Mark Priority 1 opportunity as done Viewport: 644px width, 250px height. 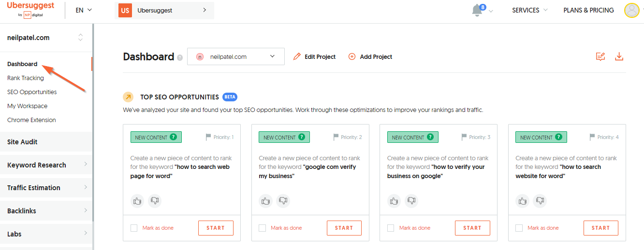134,228
